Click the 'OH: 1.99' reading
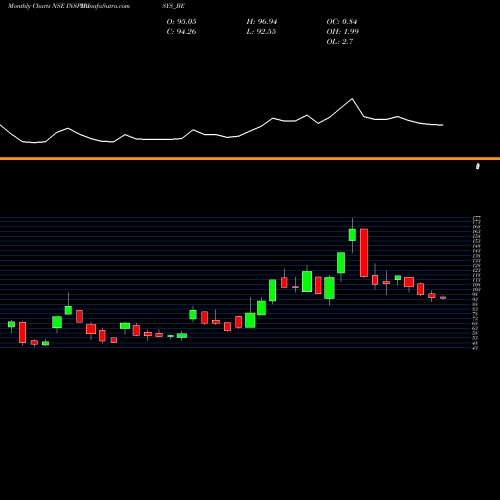The height and width of the screenshot is (500, 500). 342,32
